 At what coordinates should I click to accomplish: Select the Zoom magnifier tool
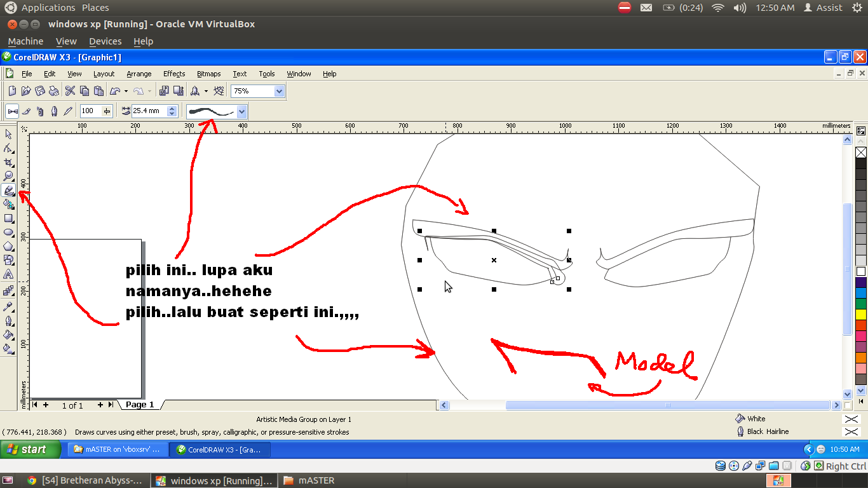(9, 176)
